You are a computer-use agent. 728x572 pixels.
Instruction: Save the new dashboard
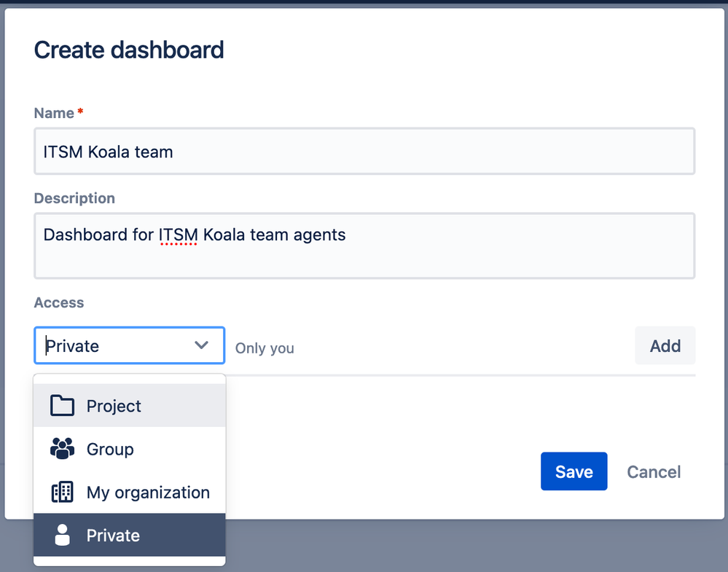(574, 471)
